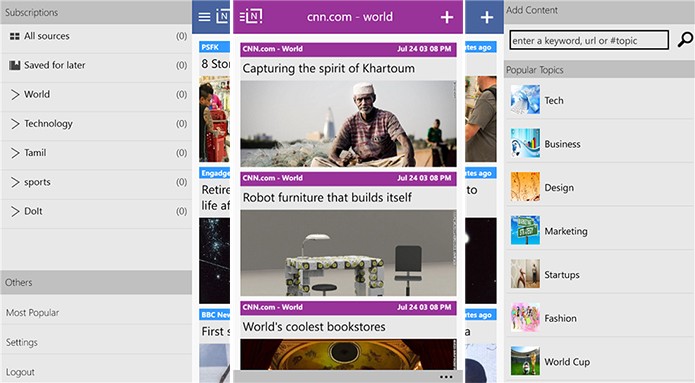Select the World Cup topic icon

pos(525,361)
